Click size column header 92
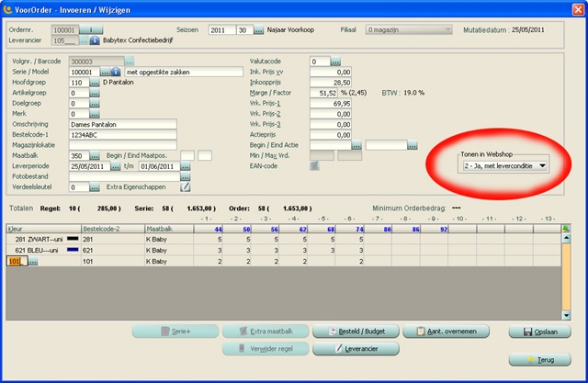Screen dimensions: 588x383 435,229
